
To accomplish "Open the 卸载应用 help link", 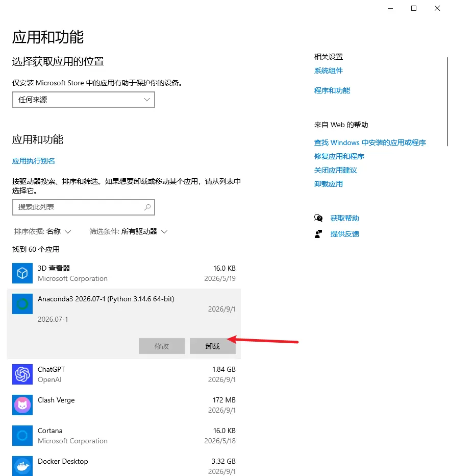I will coord(329,184).
